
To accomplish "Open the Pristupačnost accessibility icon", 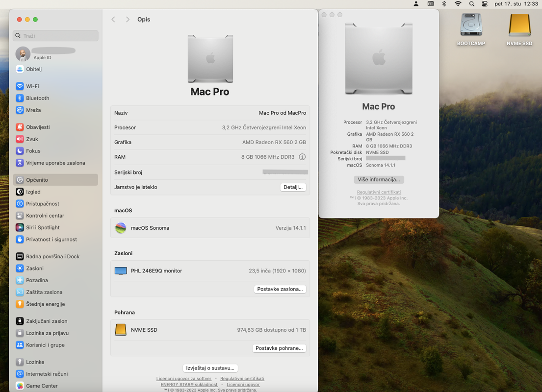I will click(20, 204).
